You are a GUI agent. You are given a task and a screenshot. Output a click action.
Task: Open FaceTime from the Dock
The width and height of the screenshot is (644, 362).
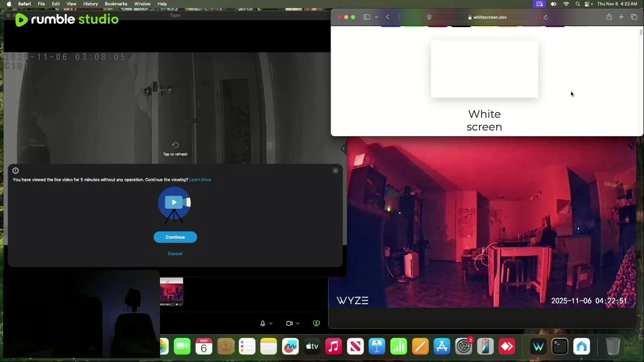point(182,346)
